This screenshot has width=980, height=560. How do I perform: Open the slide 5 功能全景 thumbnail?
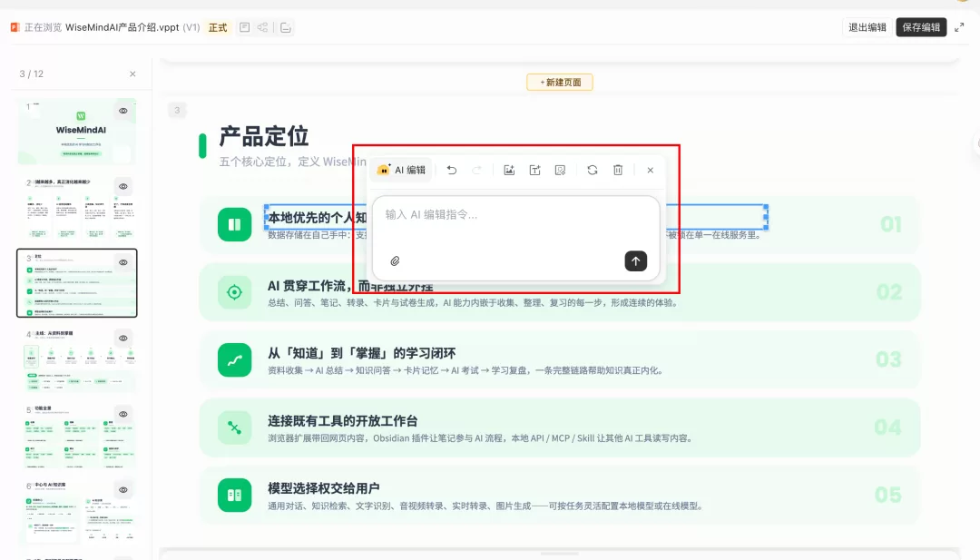[77, 435]
